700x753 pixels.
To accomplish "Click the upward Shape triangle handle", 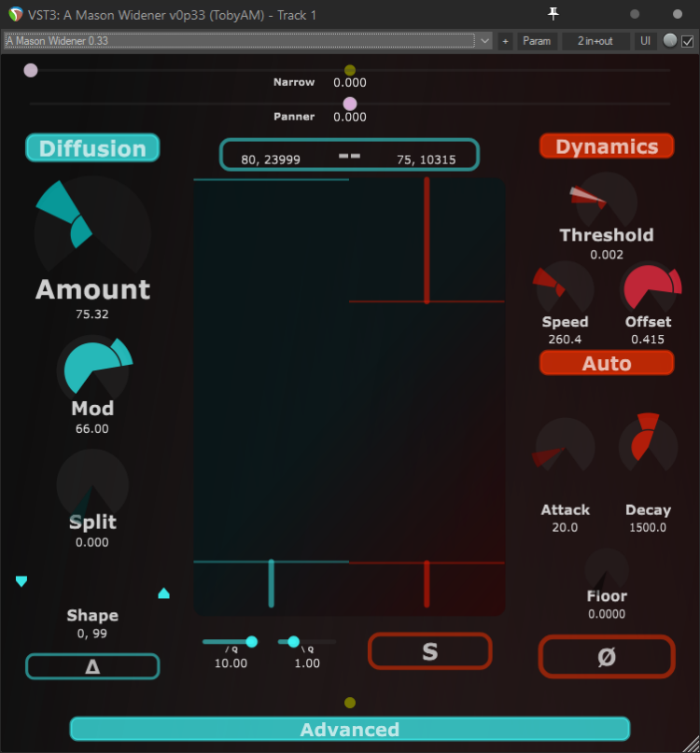I will point(164,593).
